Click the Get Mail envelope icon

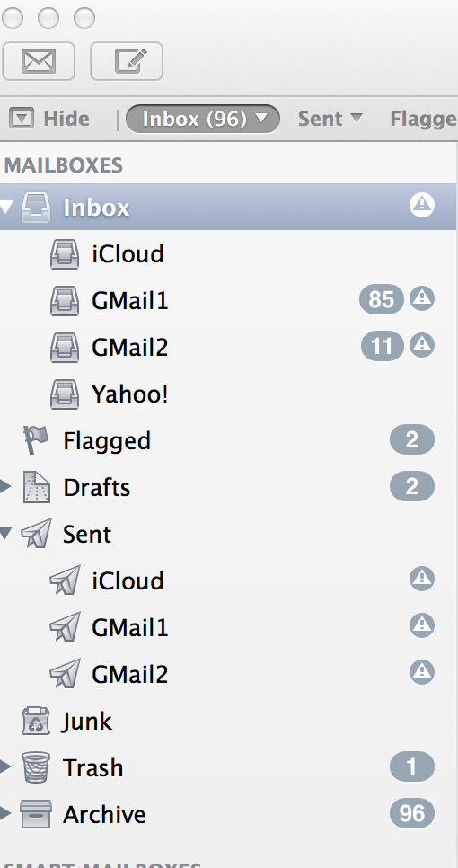[x=38, y=61]
